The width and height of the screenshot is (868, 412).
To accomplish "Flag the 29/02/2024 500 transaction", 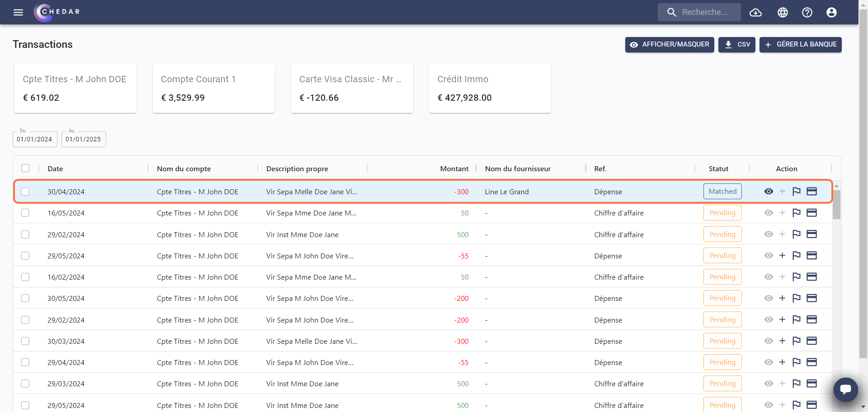I will click(797, 234).
